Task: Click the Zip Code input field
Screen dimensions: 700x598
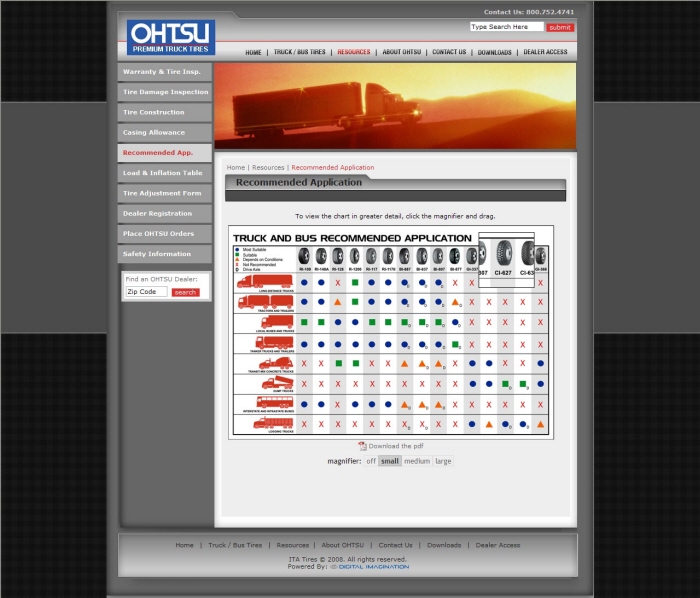Action: pyautogui.click(x=146, y=291)
